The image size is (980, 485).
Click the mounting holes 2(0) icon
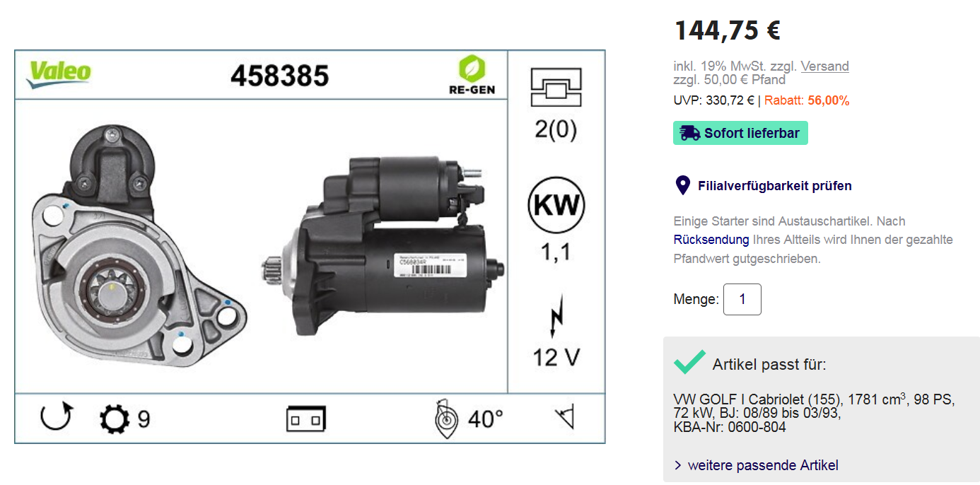click(556, 88)
